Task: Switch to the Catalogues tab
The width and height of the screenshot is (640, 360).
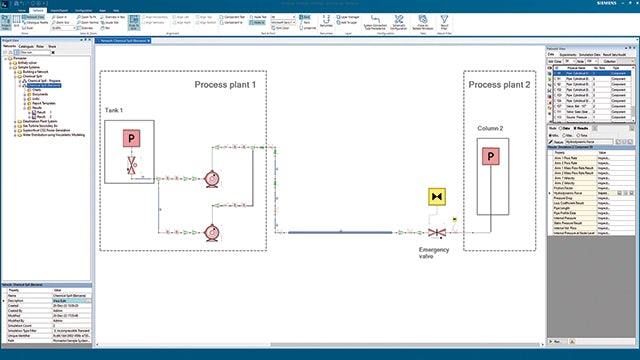Action: point(26,47)
